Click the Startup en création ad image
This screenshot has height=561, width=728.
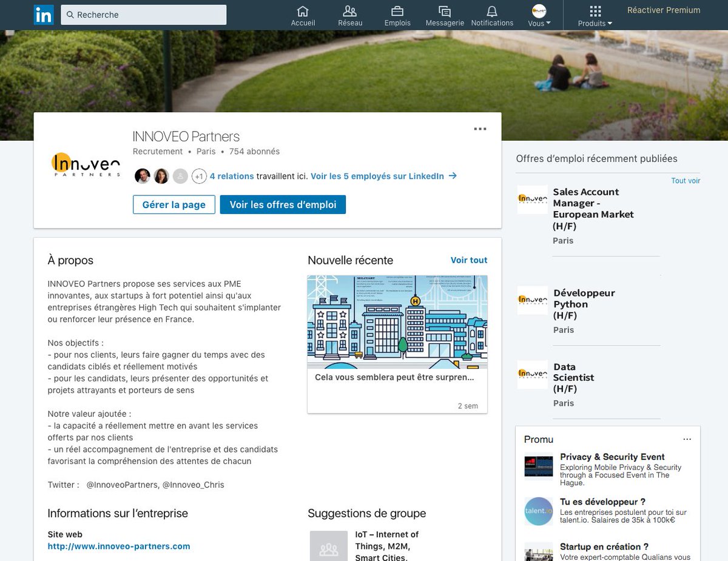point(539,551)
